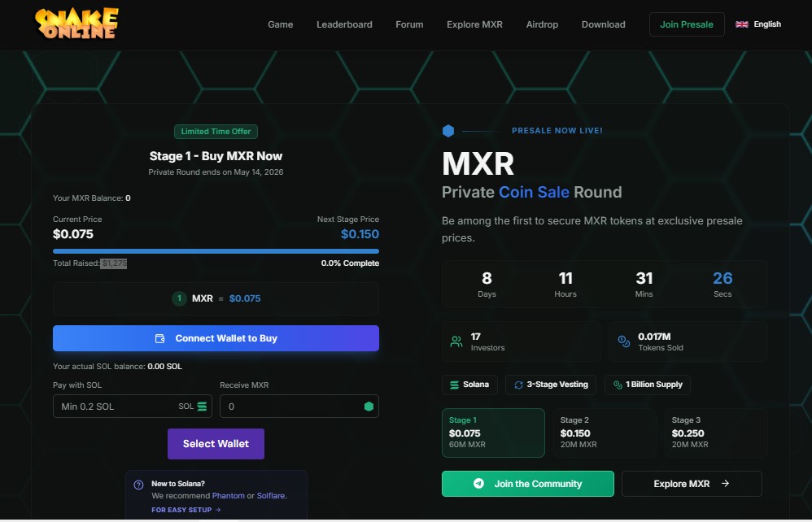Open the English language selector
This screenshot has height=522, width=812.
[x=758, y=24]
